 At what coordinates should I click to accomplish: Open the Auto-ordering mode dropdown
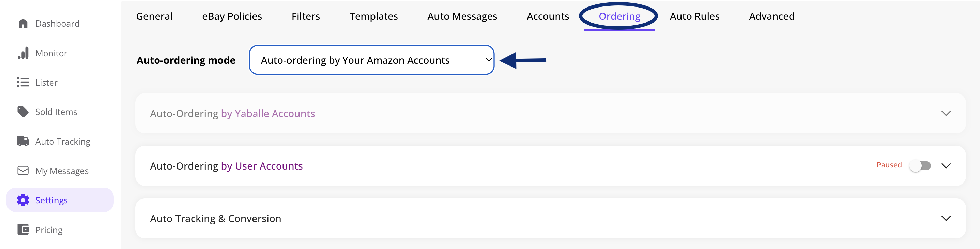371,60
